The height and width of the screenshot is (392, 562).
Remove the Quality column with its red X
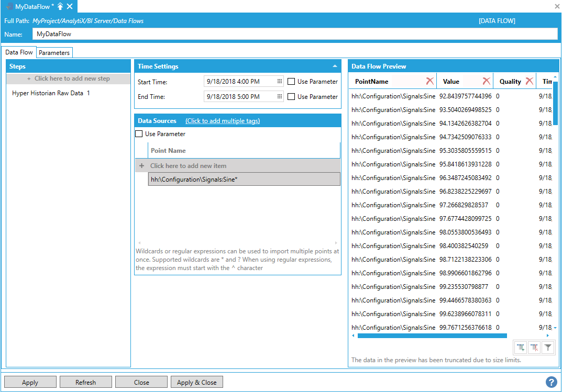[x=530, y=81]
